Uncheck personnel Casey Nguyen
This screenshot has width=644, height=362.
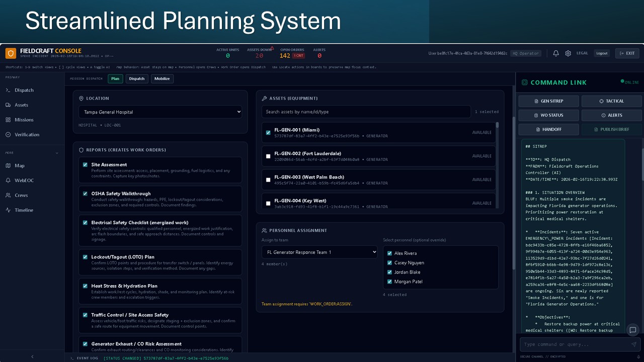click(389, 262)
